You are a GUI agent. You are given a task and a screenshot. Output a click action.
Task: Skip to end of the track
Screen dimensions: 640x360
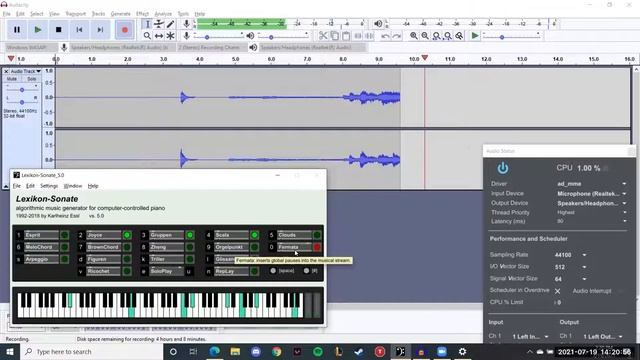pyautogui.click(x=100, y=30)
